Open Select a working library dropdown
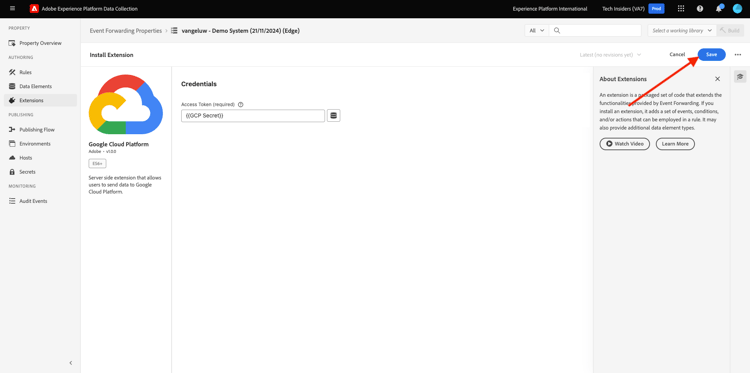Image resolution: width=750 pixels, height=373 pixels. (x=682, y=31)
